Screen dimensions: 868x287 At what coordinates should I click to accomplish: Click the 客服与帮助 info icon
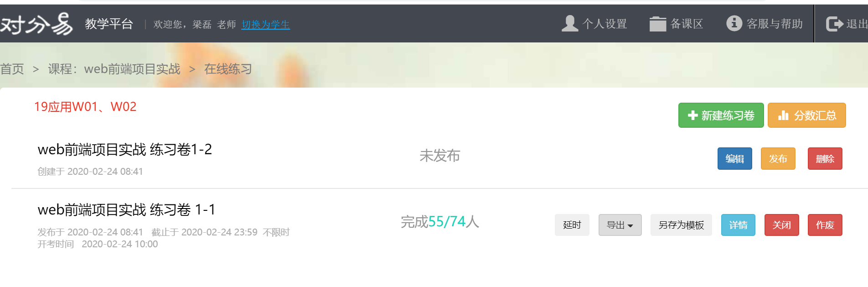(x=734, y=23)
